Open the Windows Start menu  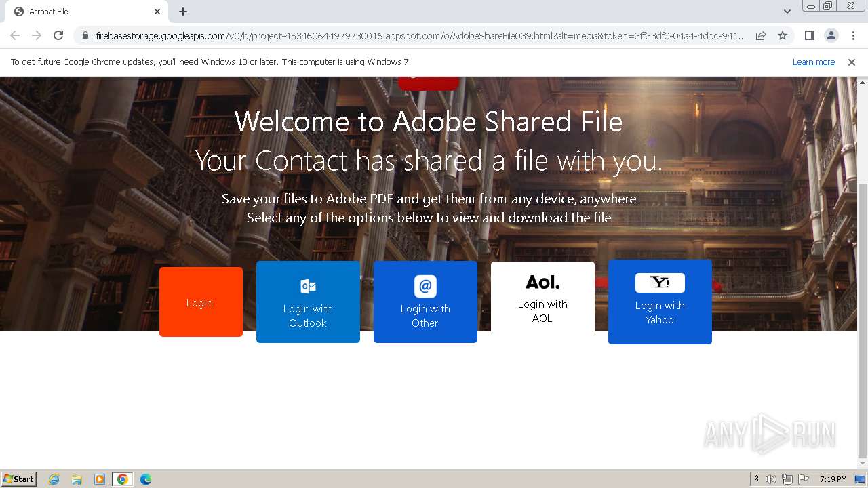click(x=19, y=479)
